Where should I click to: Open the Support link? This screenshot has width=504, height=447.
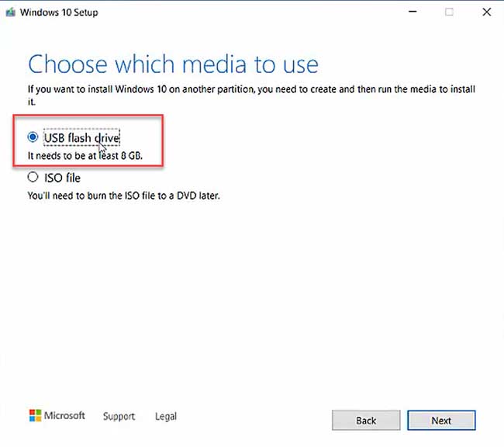coord(119,416)
